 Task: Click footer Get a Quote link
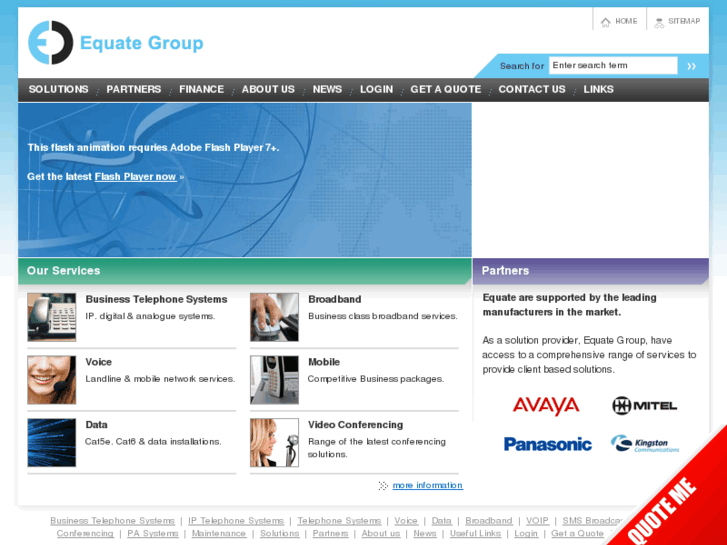[x=577, y=533]
